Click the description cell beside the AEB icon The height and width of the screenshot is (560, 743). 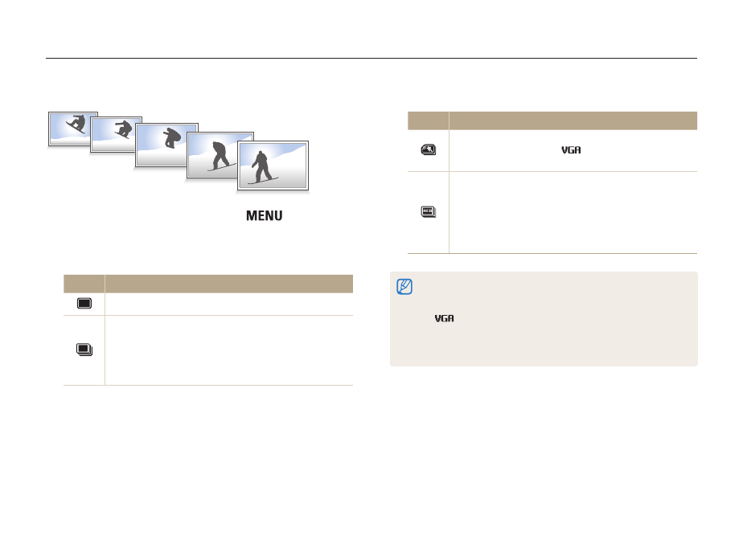[573, 212]
